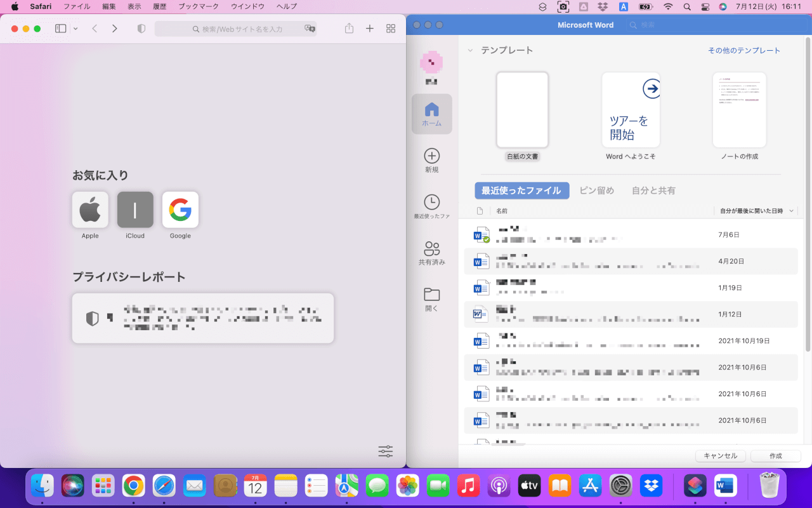Open Safari privacy shield toolbar icon

tap(141, 29)
